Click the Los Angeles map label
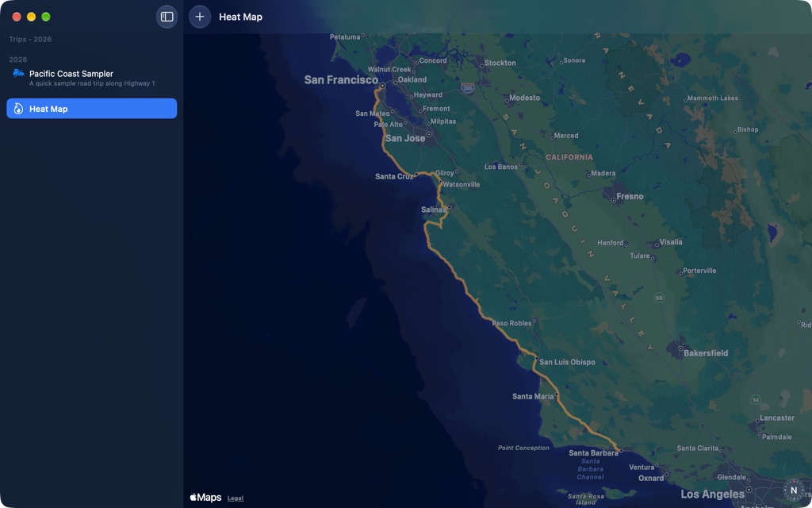This screenshot has width=812, height=508. tap(713, 494)
